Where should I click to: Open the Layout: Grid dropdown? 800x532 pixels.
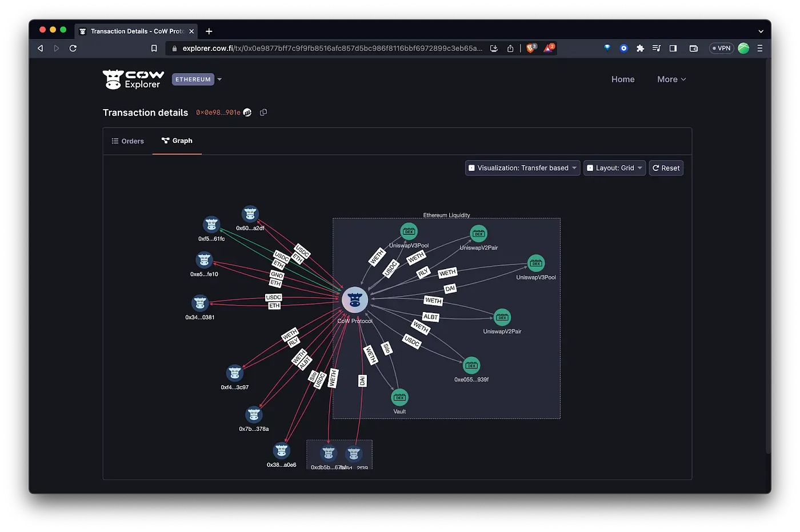pos(614,168)
